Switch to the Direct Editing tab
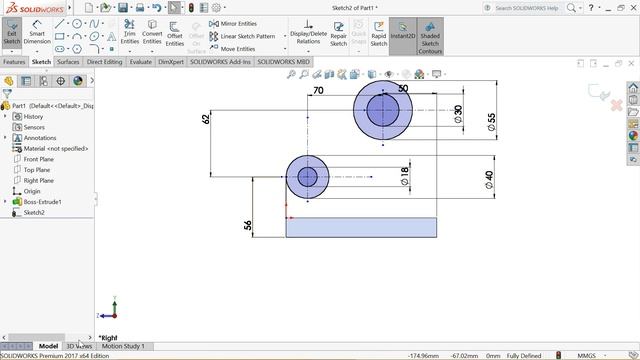This screenshot has height=360, width=640. click(104, 62)
